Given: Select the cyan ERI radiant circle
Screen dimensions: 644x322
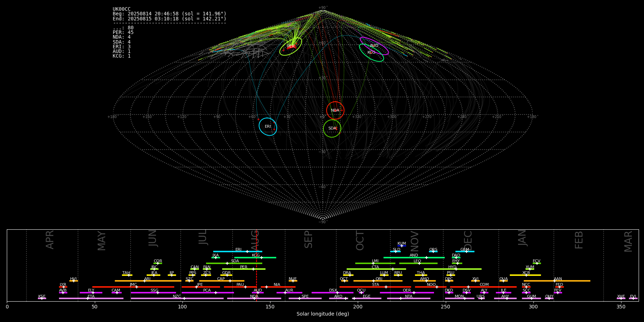Looking at the screenshot, I should [x=268, y=127].
